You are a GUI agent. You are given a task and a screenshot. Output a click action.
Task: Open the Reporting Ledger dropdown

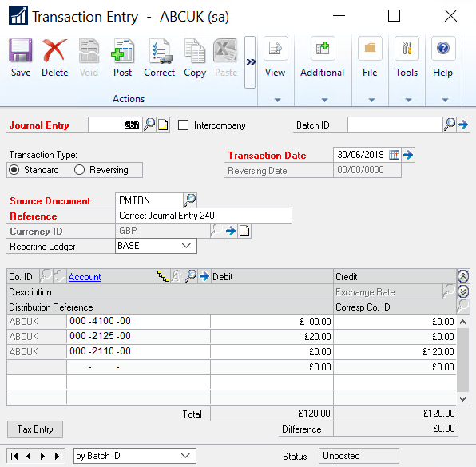click(186, 246)
